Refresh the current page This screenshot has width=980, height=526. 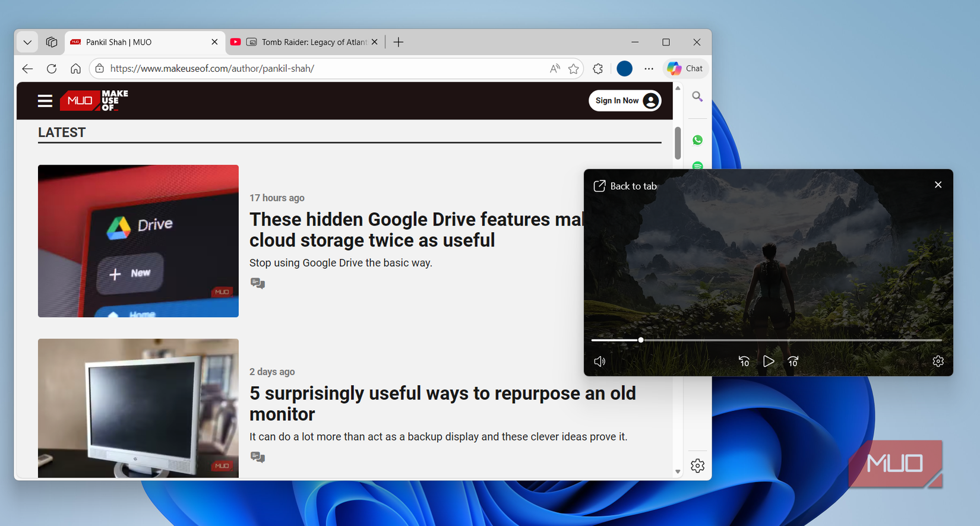[52, 69]
